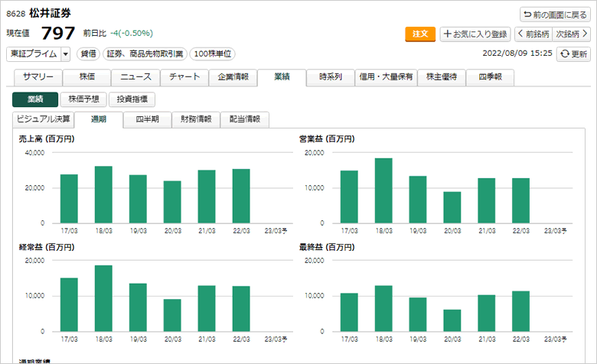Click the 20/03 bar in 営業益 chart
597x364 pixels.
452,207
